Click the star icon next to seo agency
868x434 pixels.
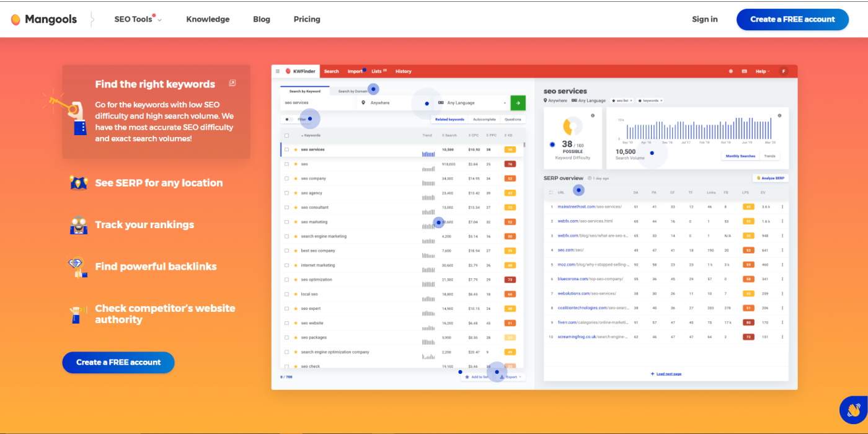click(x=296, y=193)
